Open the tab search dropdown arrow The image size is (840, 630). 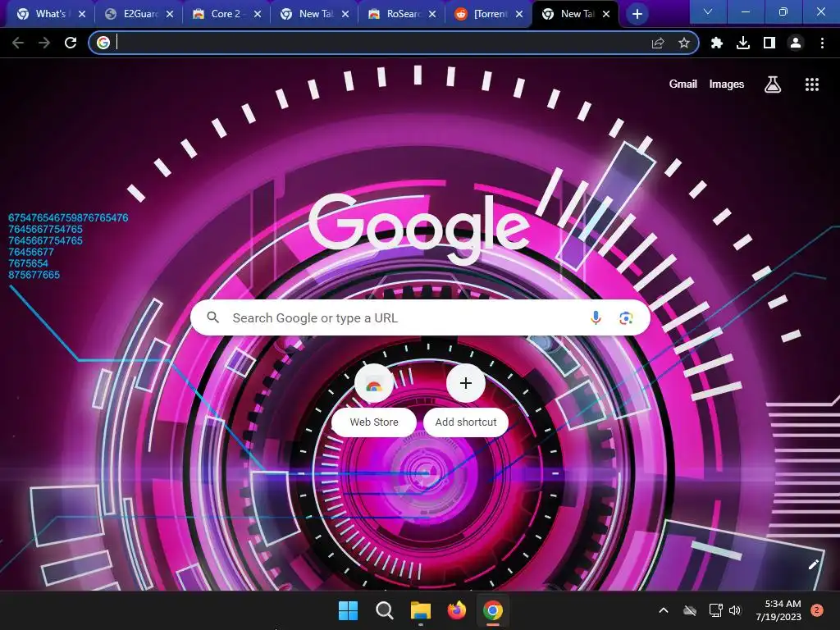point(708,11)
